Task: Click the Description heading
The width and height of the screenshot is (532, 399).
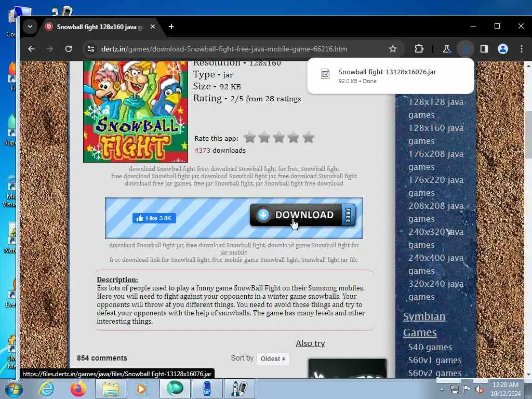Action: coord(117,280)
